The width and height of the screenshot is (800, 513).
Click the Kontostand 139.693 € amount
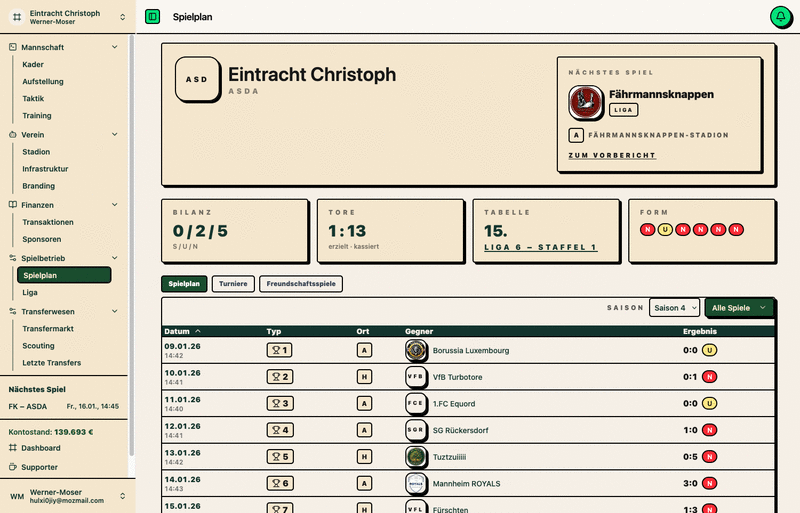point(74,432)
